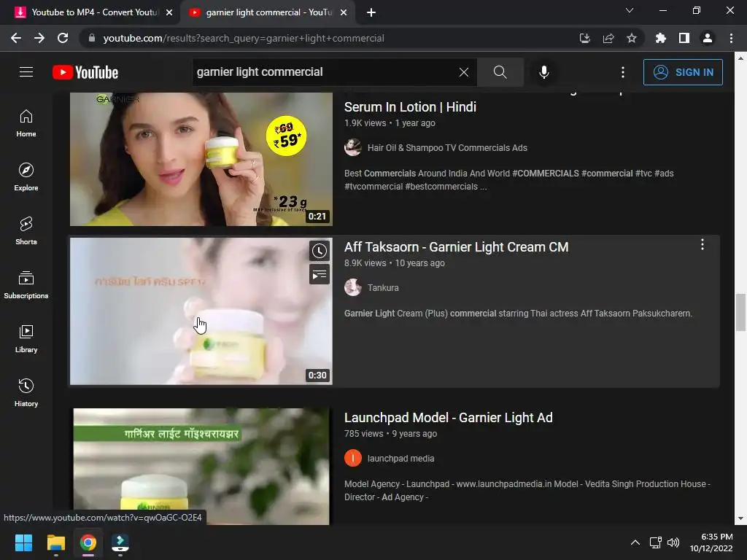
Task: Click the Tankura channel avatar
Action: point(353,287)
